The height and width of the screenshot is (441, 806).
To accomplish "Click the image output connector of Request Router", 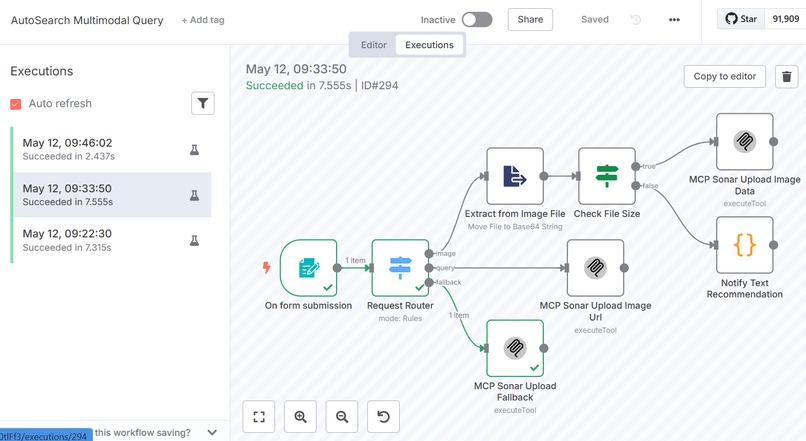I will tap(429, 253).
